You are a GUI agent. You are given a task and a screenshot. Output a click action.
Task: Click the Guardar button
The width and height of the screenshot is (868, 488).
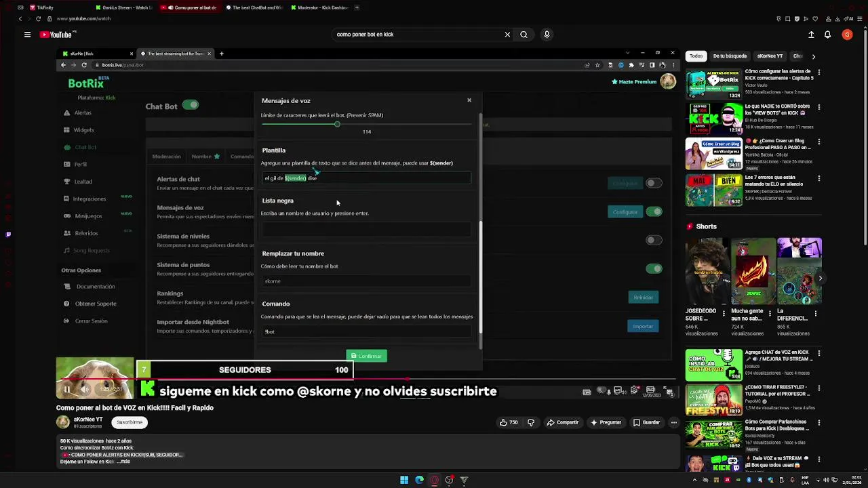tap(646, 422)
